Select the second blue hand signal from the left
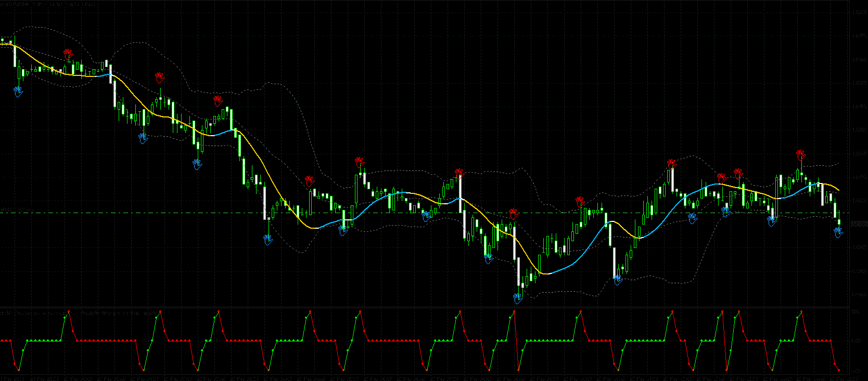The width and height of the screenshot is (868, 381). [143, 138]
